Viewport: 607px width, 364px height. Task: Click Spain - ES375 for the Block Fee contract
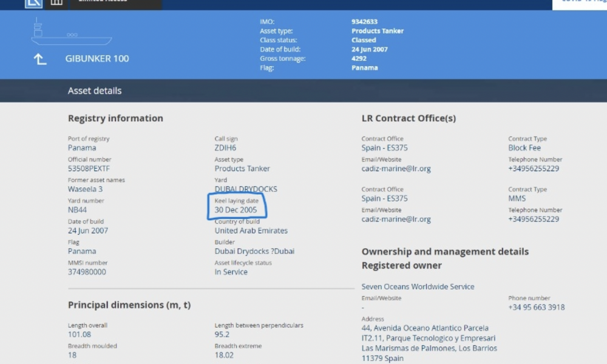click(x=384, y=148)
